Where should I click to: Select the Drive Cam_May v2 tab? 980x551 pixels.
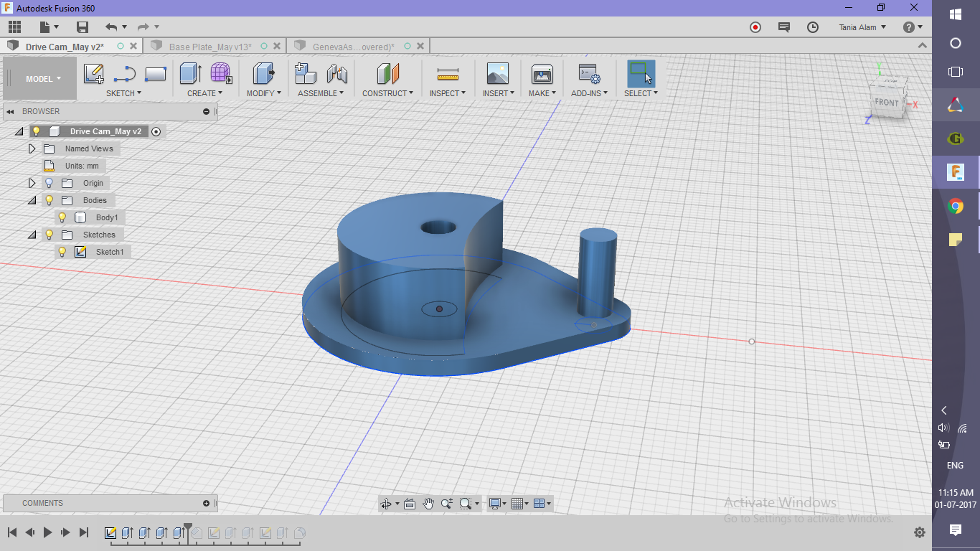tap(65, 47)
